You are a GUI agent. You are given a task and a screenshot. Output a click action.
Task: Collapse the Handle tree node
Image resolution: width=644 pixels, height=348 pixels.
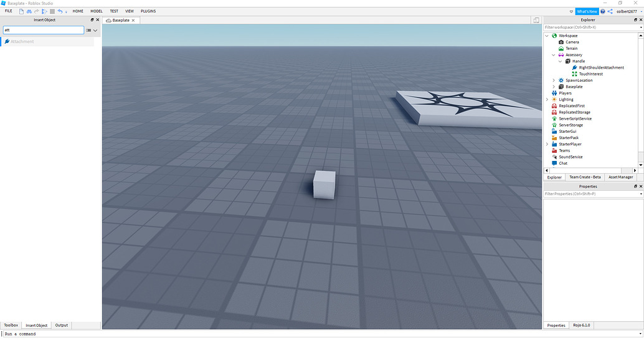coord(560,61)
